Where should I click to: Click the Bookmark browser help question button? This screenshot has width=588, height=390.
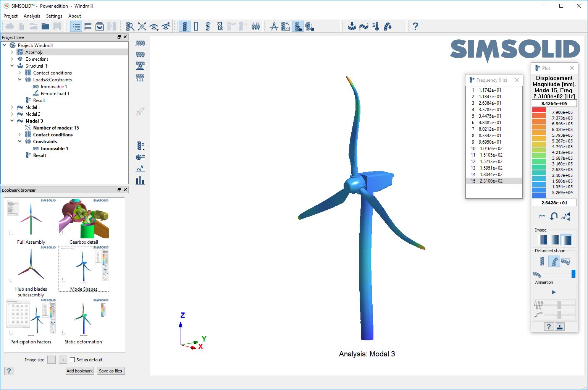[x=9, y=371]
